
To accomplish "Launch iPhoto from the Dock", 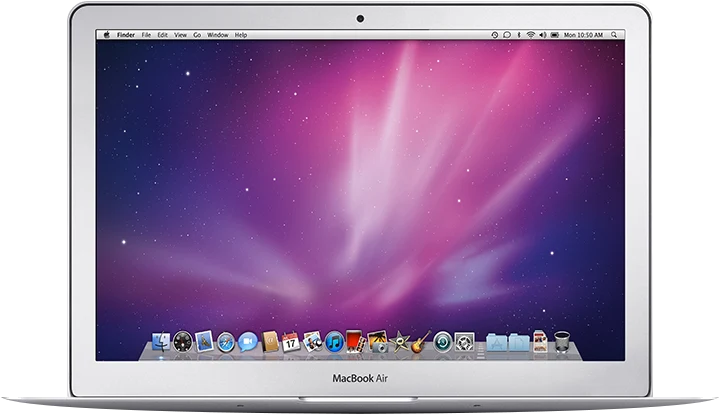I will tap(377, 342).
